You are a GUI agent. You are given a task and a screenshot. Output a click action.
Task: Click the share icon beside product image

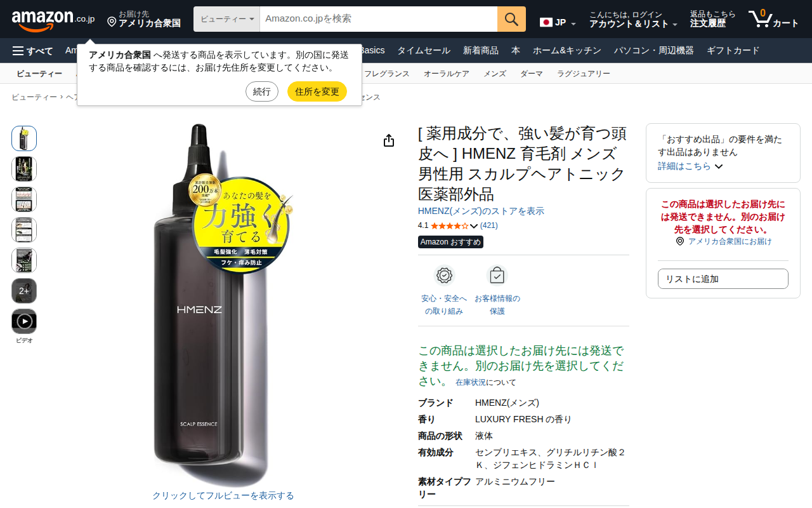pyautogui.click(x=389, y=140)
